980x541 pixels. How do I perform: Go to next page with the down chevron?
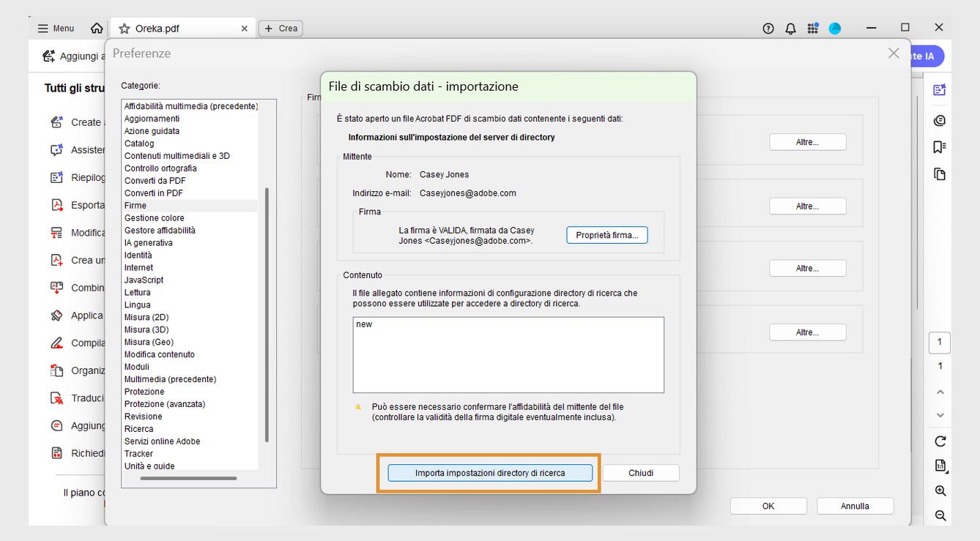click(940, 416)
